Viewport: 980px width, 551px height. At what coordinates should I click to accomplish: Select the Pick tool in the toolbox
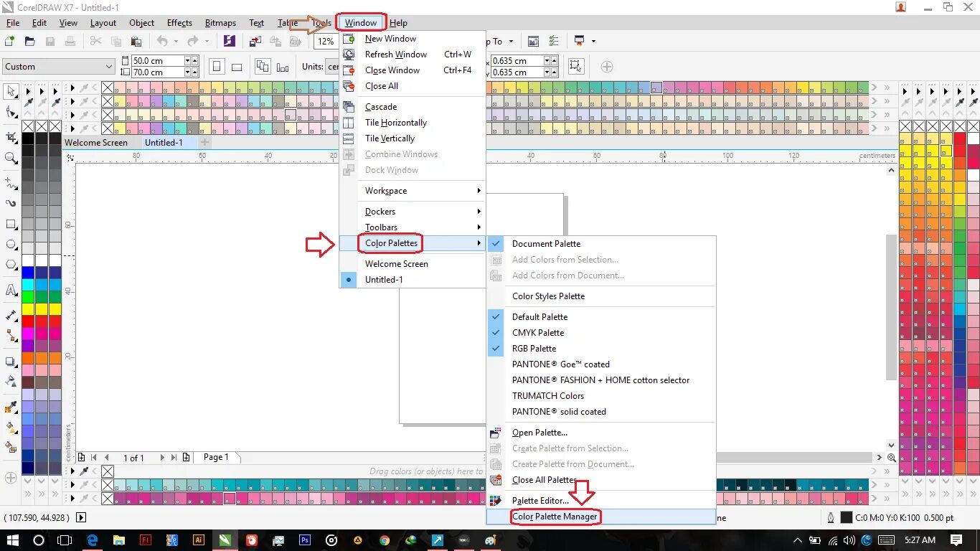(x=11, y=91)
